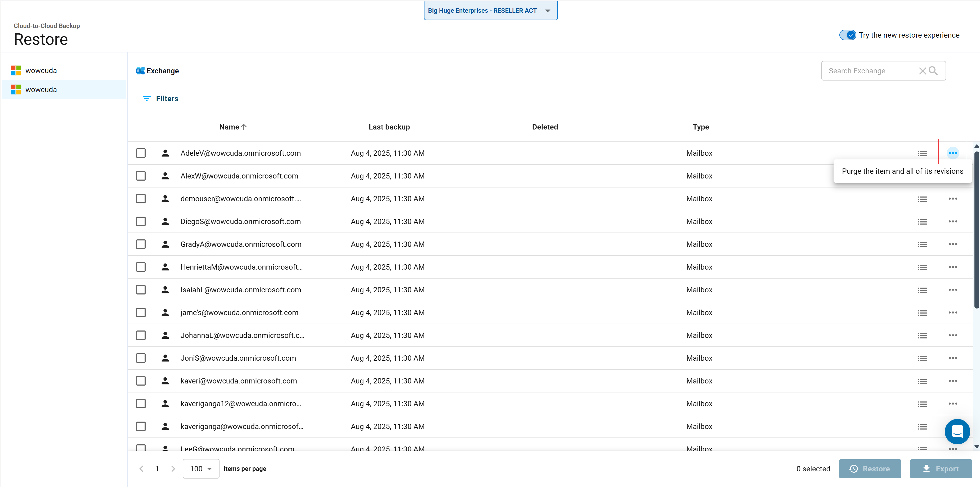Sort by the Name column arrow
980x487 pixels.
click(244, 127)
